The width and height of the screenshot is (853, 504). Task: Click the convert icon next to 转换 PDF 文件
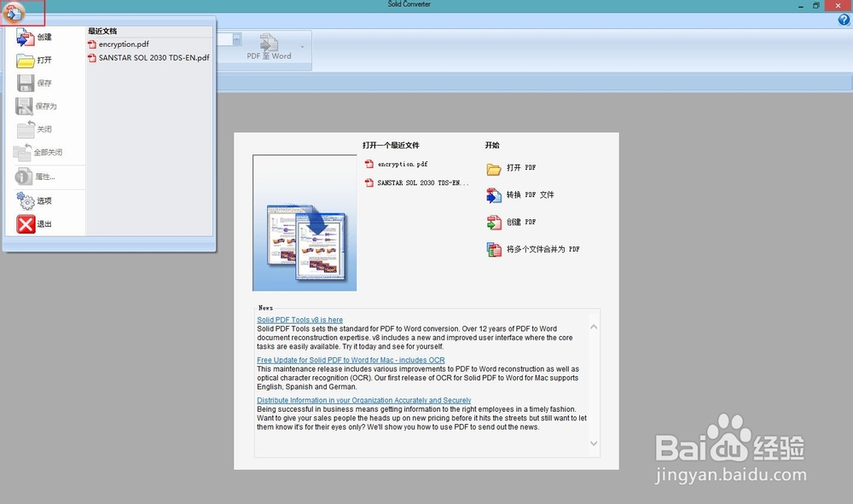pyautogui.click(x=494, y=195)
